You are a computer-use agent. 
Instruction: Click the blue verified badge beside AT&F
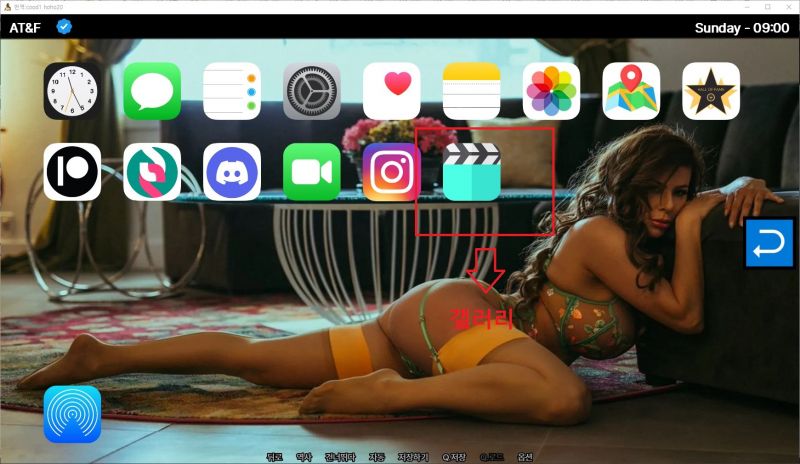(x=64, y=27)
